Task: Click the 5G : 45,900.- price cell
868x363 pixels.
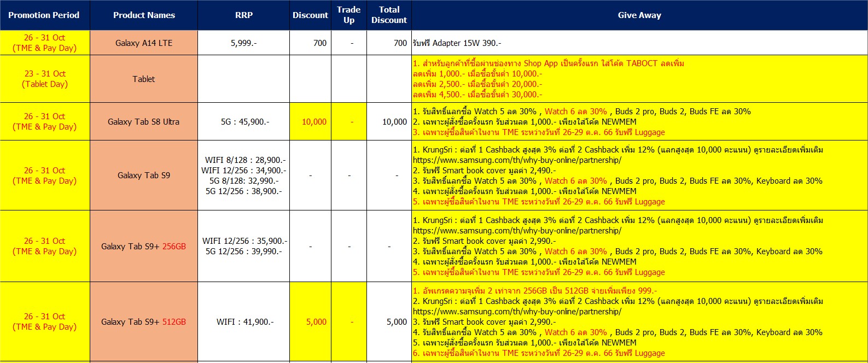Action: [244, 121]
